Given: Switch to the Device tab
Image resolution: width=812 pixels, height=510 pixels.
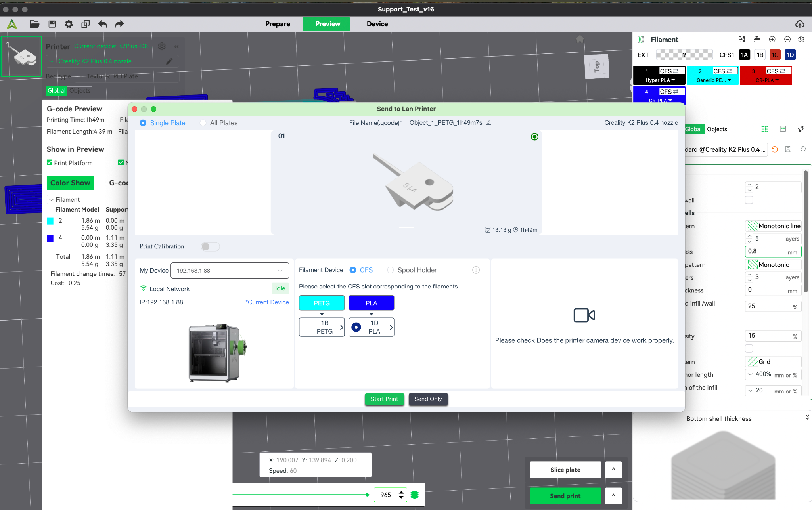Looking at the screenshot, I should click(377, 24).
